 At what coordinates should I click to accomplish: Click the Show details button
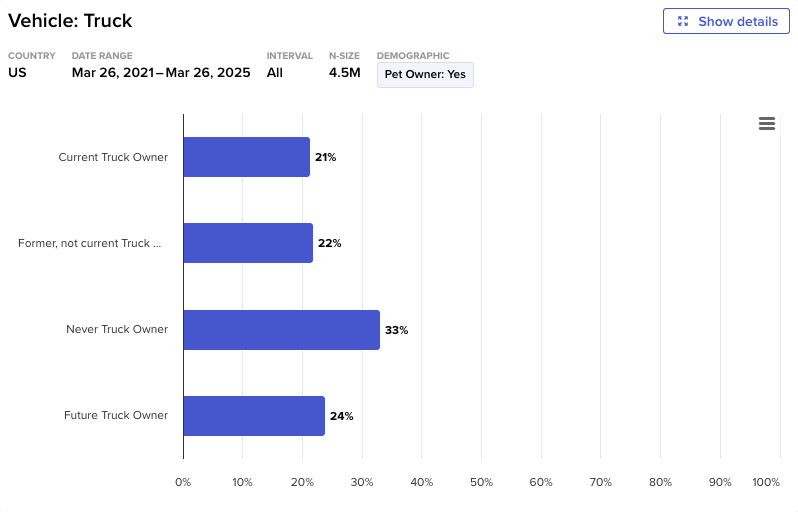[726, 21]
